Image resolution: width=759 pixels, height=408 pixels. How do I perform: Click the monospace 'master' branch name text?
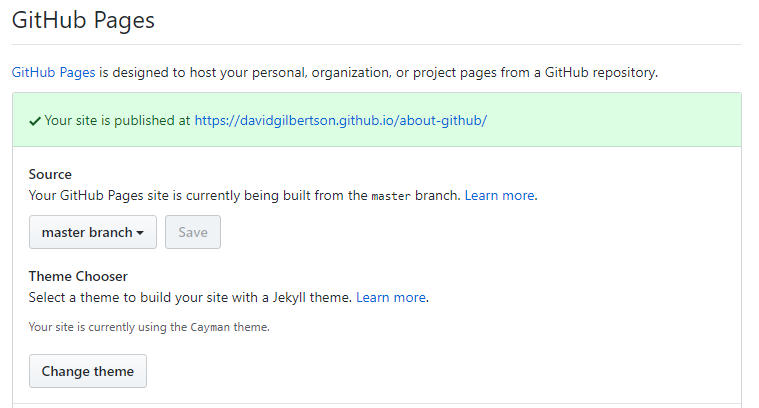(x=390, y=197)
